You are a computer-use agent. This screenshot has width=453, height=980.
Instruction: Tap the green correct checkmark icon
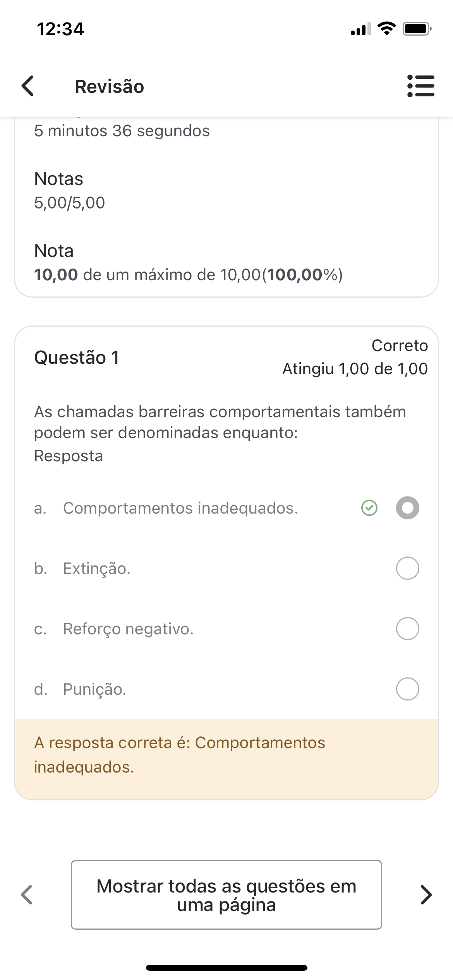click(x=369, y=508)
